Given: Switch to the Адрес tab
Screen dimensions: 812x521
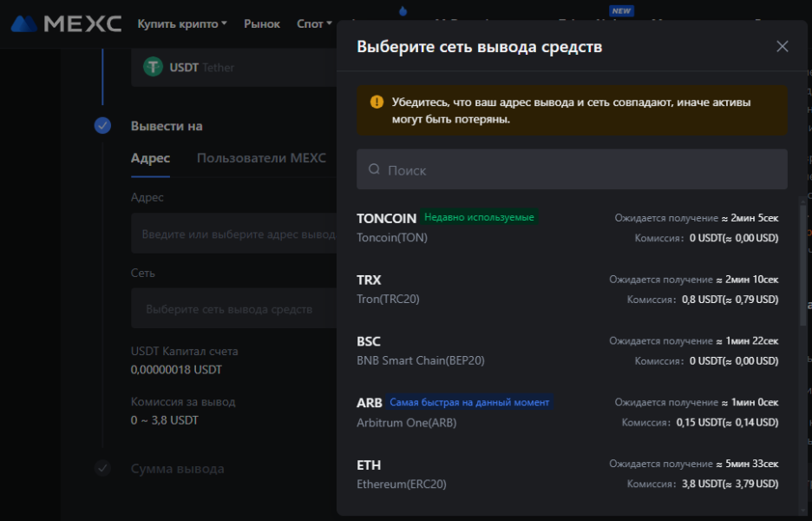Looking at the screenshot, I should [x=150, y=158].
